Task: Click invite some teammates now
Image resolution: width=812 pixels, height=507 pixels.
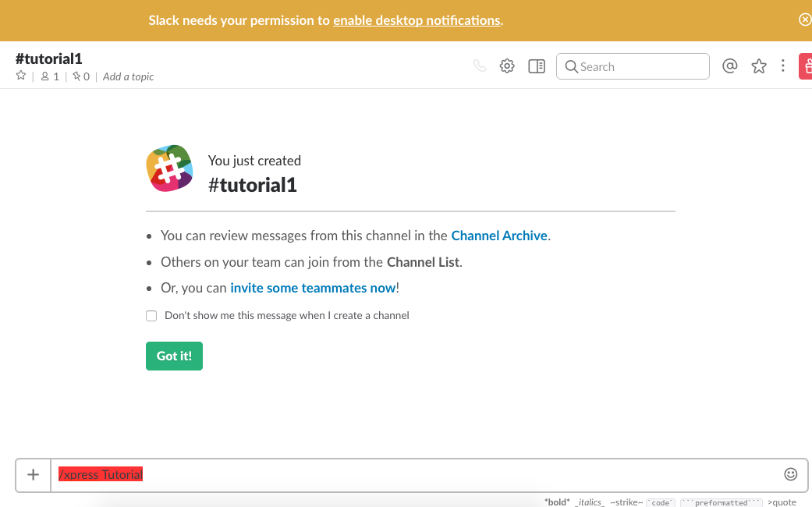Action: (313, 288)
